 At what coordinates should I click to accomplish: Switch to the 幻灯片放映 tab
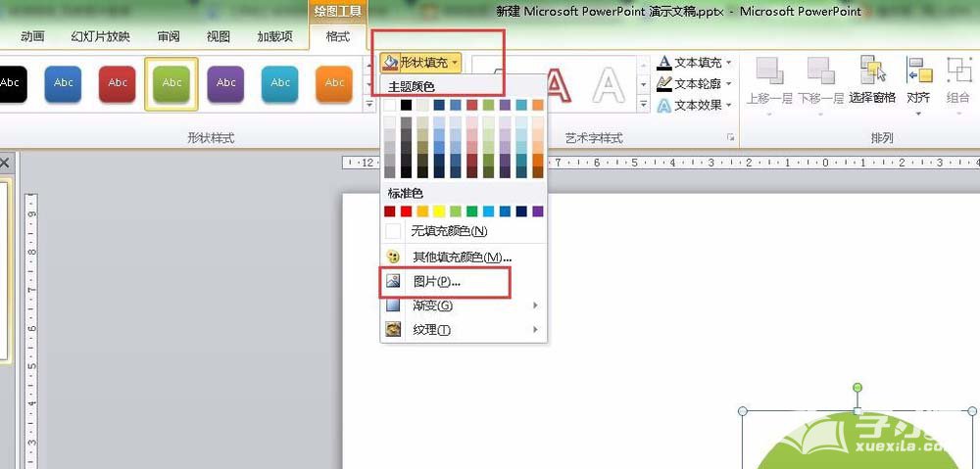click(x=98, y=36)
